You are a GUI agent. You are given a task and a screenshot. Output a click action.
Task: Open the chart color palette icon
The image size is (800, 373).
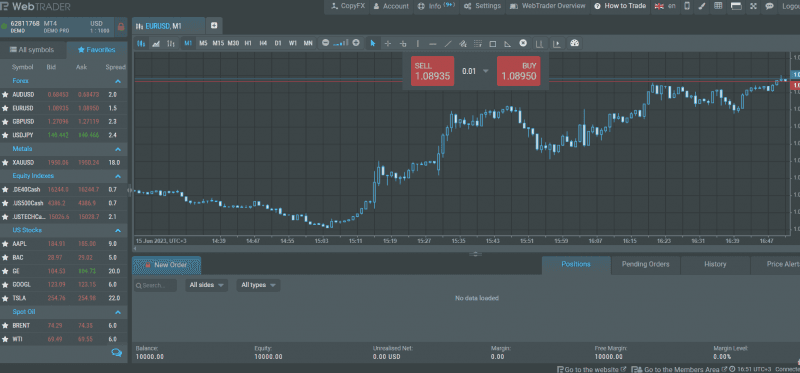[574, 43]
